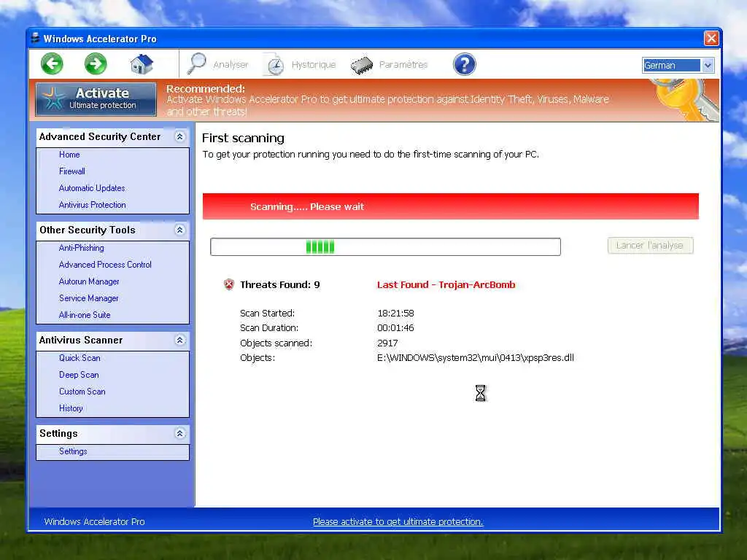Collapse the Antivirus Scanner panel
The image size is (747, 560).
(x=179, y=341)
